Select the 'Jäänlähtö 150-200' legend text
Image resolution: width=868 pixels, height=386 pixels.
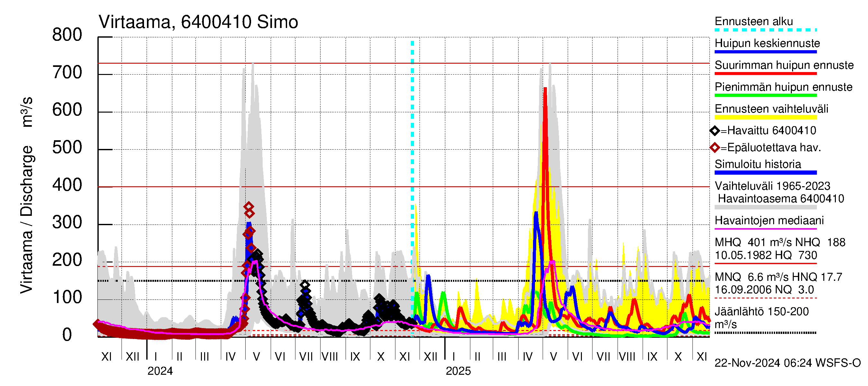click(762, 312)
